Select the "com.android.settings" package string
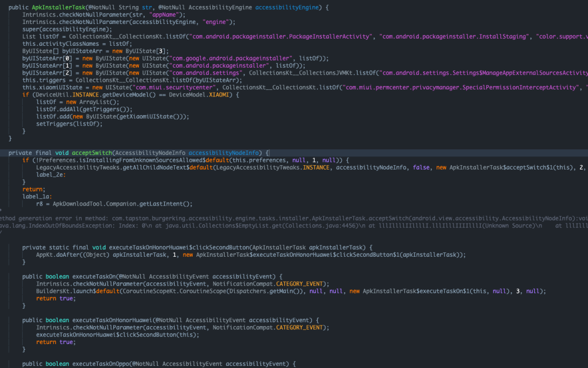This screenshot has width=588, height=368. point(205,73)
